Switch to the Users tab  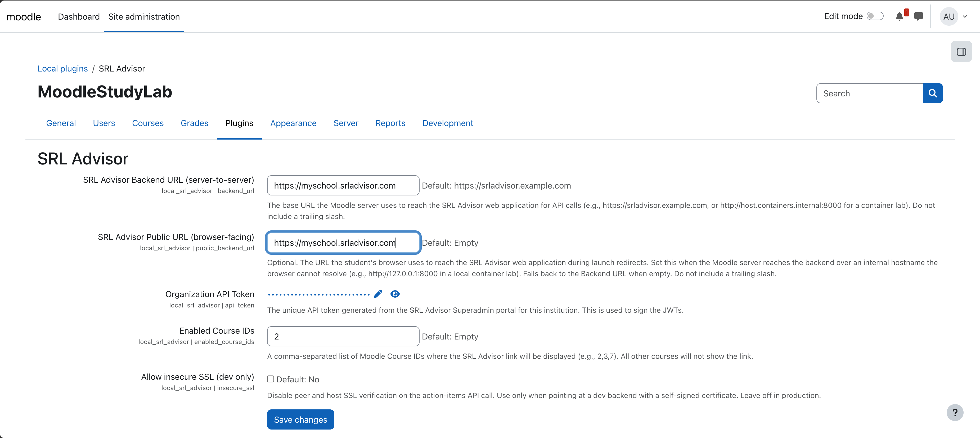104,123
